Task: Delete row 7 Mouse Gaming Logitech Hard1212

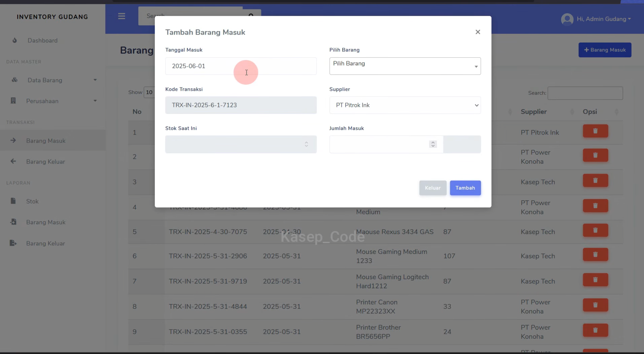Action: [x=595, y=280]
